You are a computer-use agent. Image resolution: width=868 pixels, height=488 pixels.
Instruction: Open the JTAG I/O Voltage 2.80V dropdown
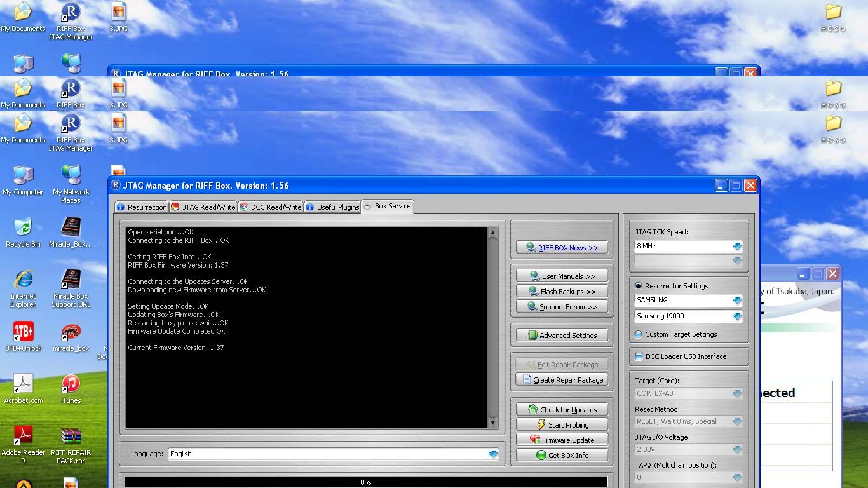coord(689,449)
